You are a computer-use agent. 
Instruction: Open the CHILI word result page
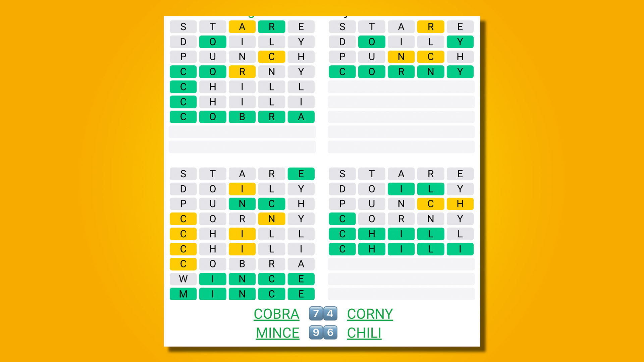click(364, 333)
